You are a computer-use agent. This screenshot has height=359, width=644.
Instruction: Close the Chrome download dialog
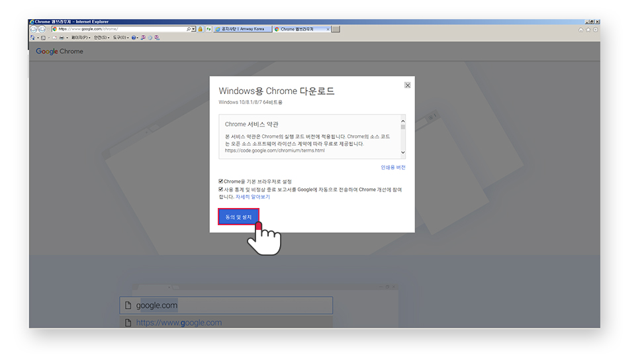point(408,85)
